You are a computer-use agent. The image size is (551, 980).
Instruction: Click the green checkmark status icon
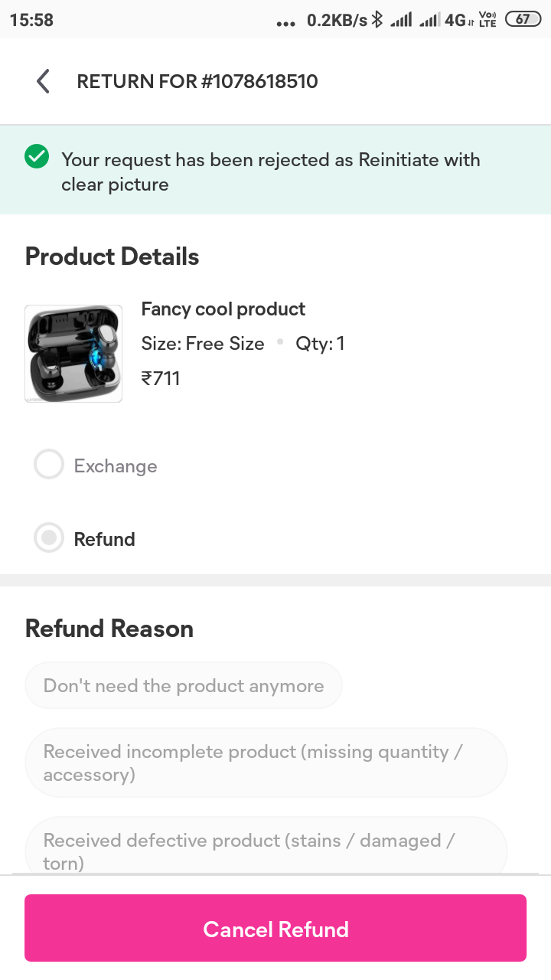(x=37, y=157)
